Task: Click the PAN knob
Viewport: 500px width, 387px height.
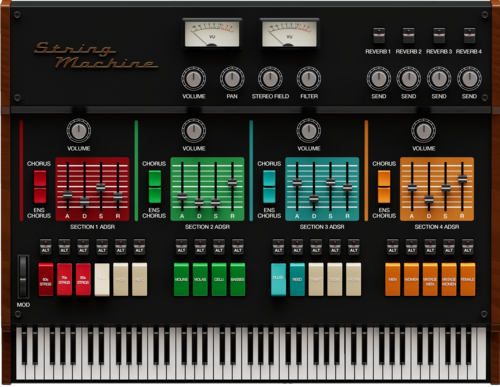Action: [232, 79]
